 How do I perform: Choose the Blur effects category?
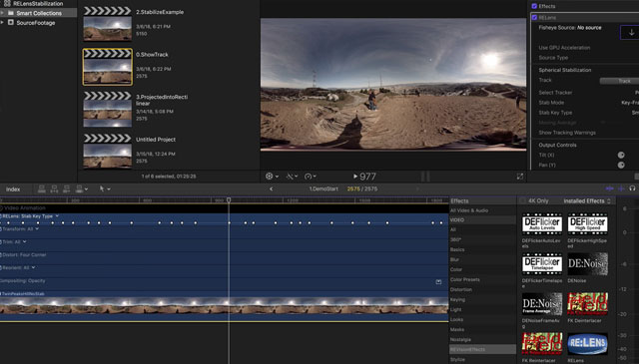coord(454,259)
